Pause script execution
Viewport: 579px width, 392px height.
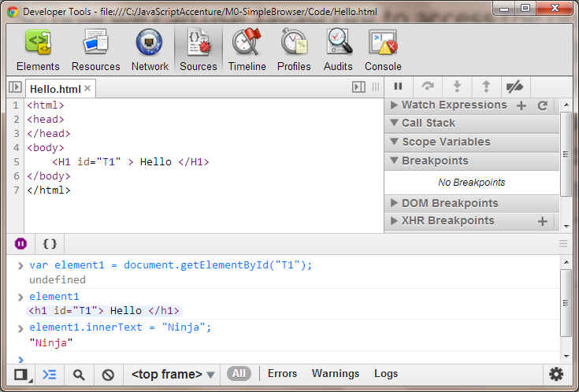(398, 87)
